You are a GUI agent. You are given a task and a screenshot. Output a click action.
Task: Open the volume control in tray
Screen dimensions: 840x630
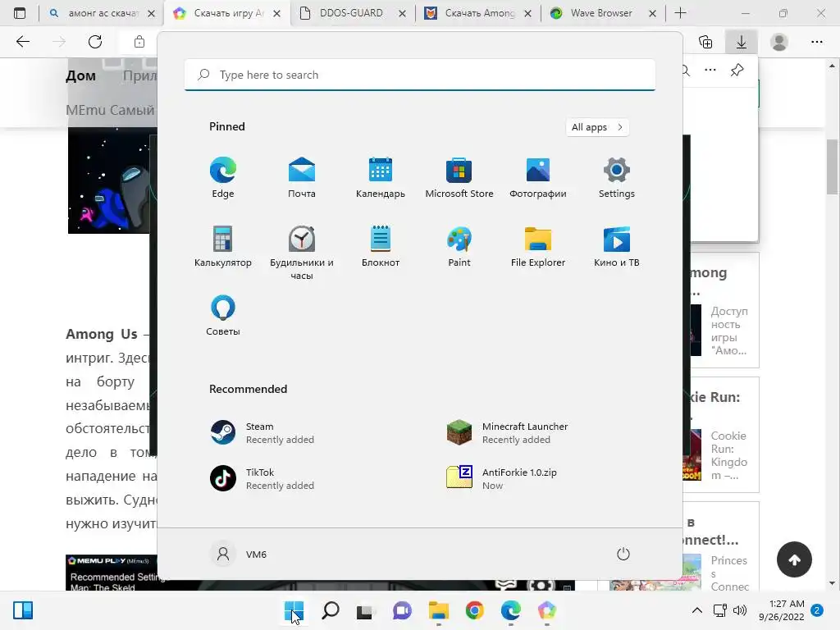740,610
